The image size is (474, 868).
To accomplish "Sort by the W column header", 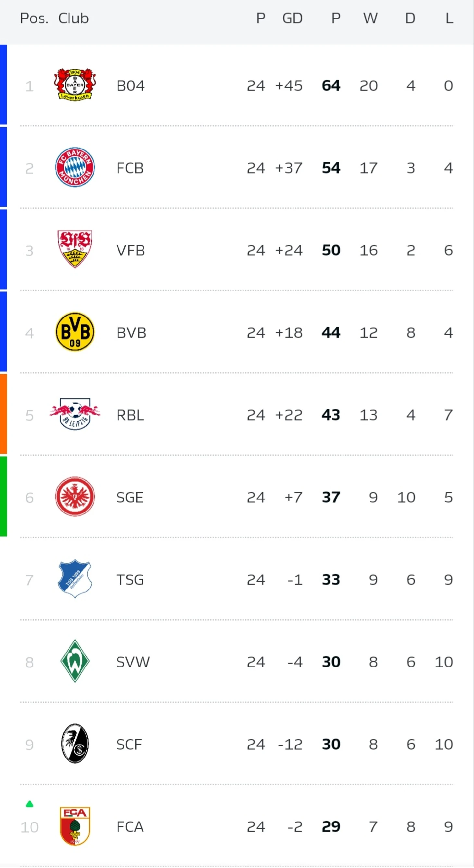I will click(370, 18).
